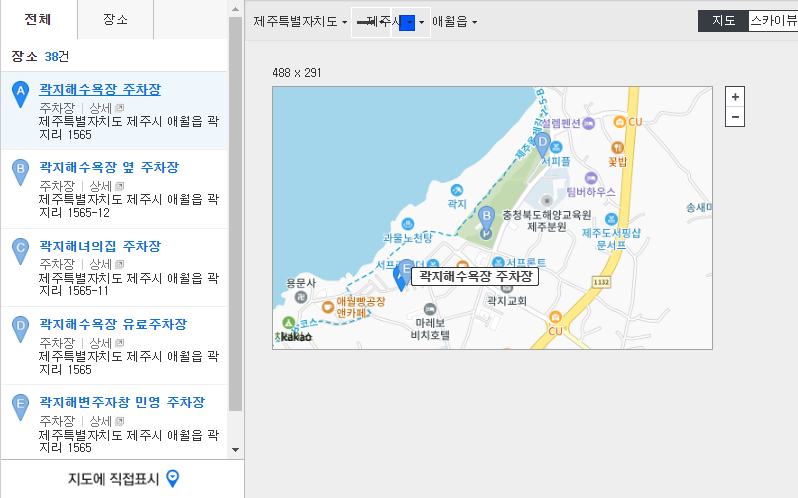Open 곽지해변주자창 민영 주차장 result link
The height and width of the screenshot is (498, 798).
point(122,402)
